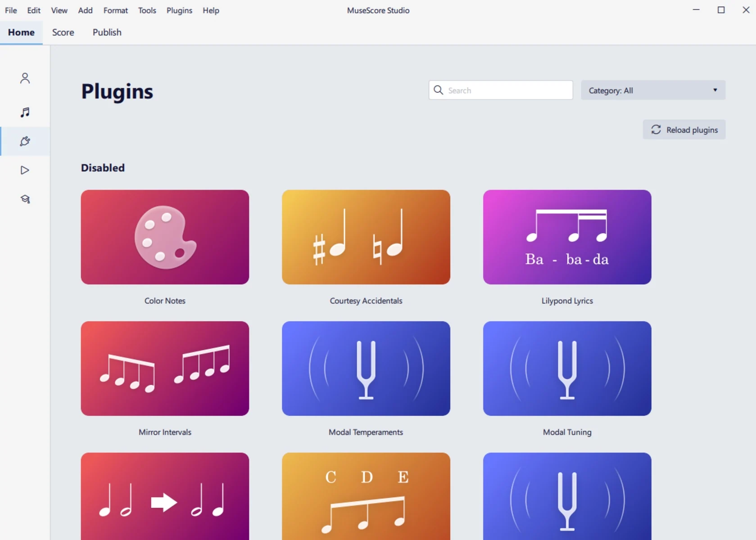Image resolution: width=756 pixels, height=540 pixels.
Task: Expand the Category: All dropdown
Action: pos(653,90)
